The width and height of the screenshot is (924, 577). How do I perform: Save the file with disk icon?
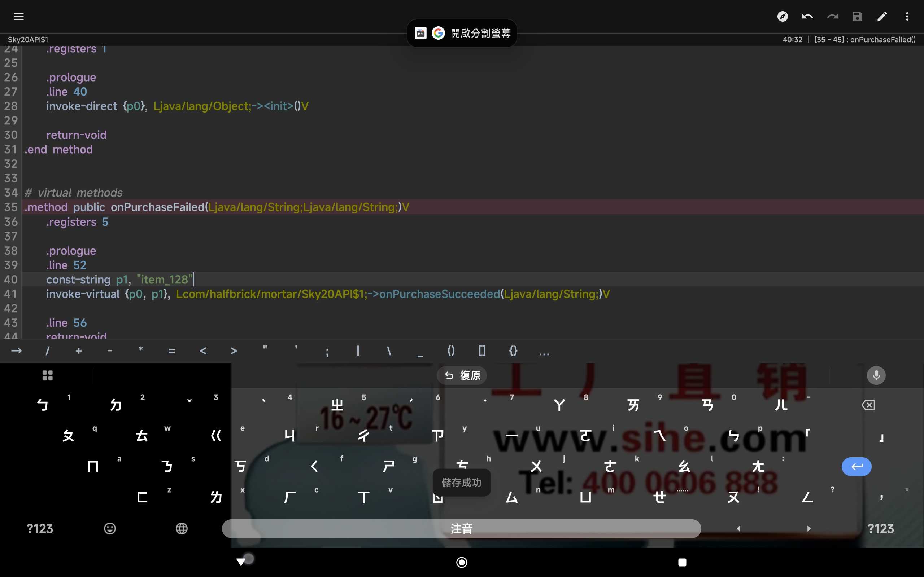pos(857,17)
